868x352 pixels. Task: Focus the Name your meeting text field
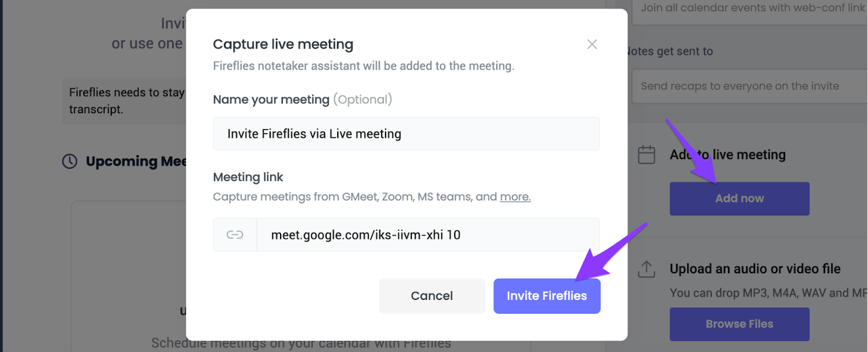[x=406, y=133]
